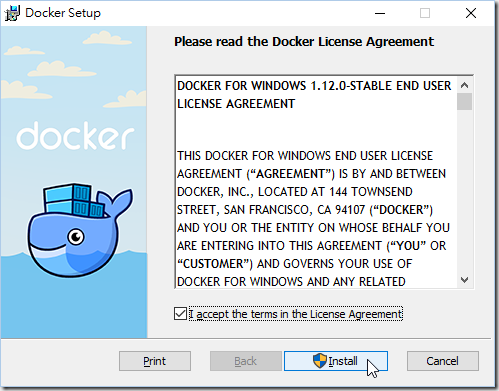Click the scroll down arrow of license text

coord(464,280)
